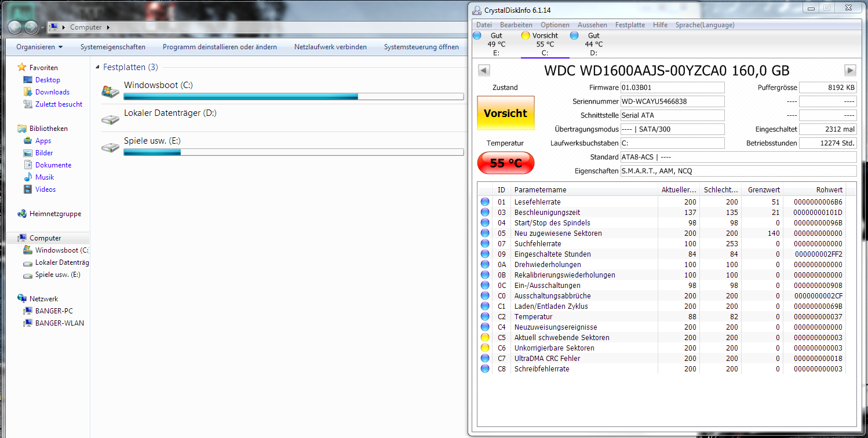Viewport: 868px width, 438px height.
Task: Click the Explorer forward navigation button
Action: click(31, 27)
